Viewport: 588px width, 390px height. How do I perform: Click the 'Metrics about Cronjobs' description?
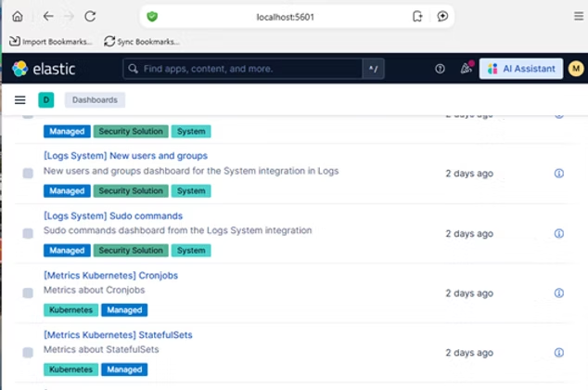coord(94,290)
